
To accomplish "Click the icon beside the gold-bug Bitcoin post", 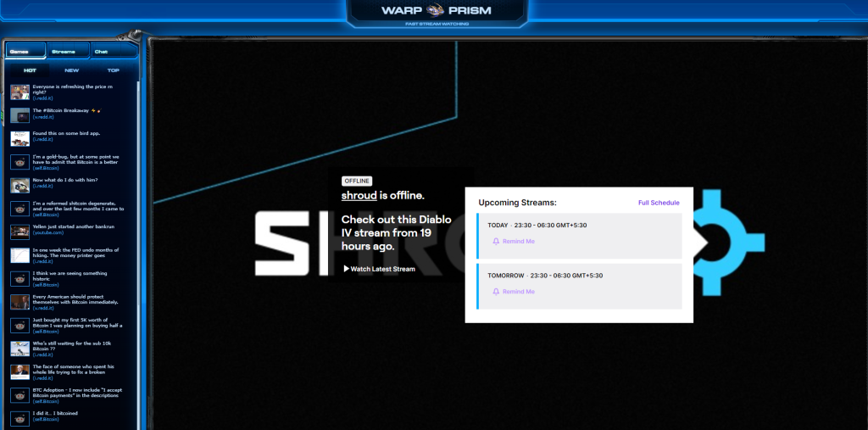I will tap(20, 161).
